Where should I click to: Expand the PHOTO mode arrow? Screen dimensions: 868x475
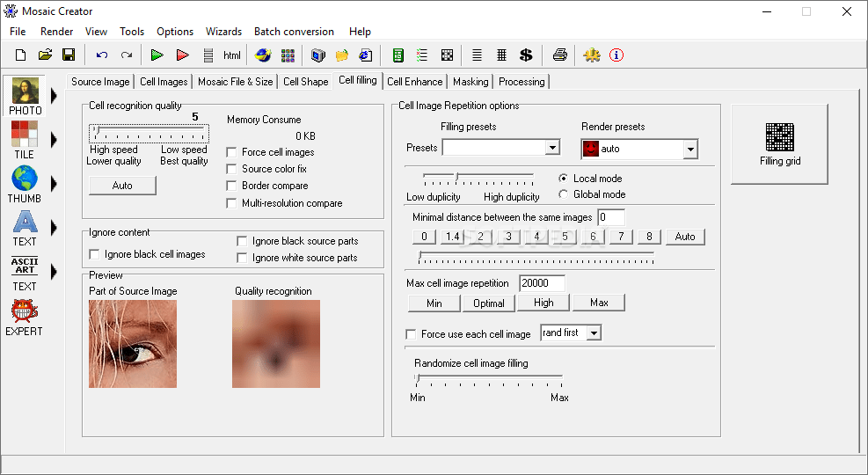[54, 96]
